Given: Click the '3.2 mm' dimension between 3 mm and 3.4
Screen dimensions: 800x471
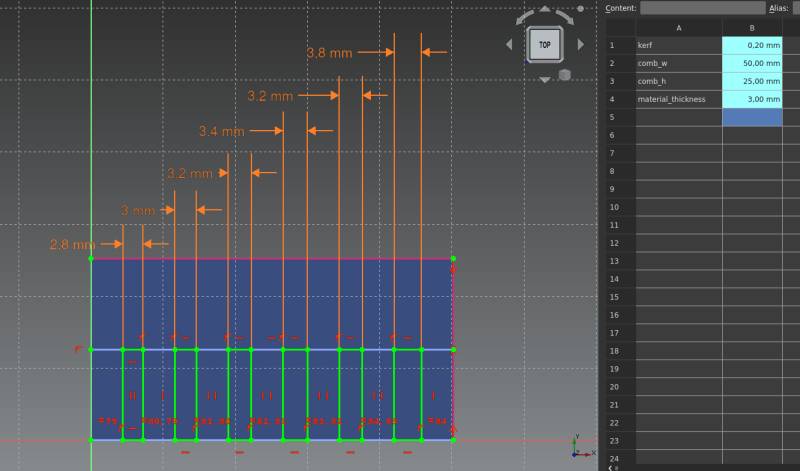Looking at the screenshot, I should [x=190, y=173].
